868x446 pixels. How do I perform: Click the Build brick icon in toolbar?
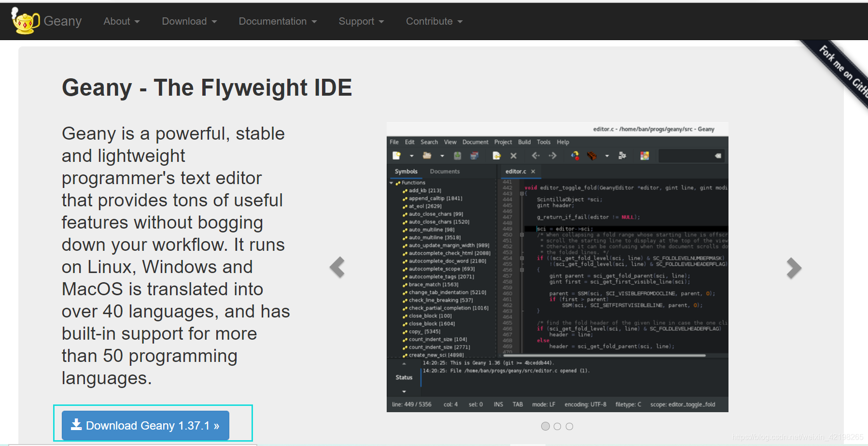(x=592, y=156)
